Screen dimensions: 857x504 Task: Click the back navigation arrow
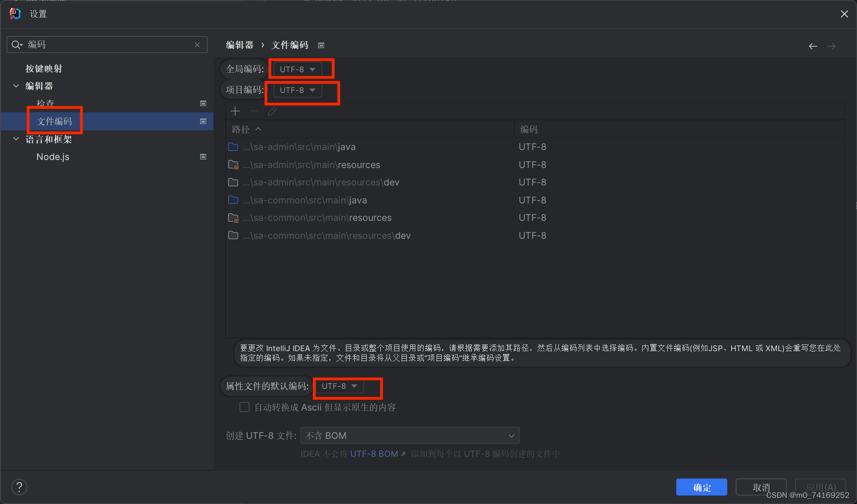813,46
